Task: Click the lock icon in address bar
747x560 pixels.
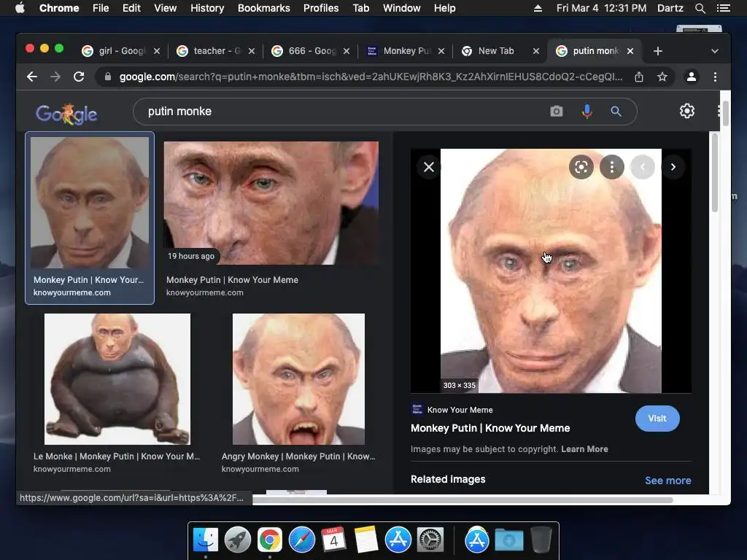Action: [108, 77]
